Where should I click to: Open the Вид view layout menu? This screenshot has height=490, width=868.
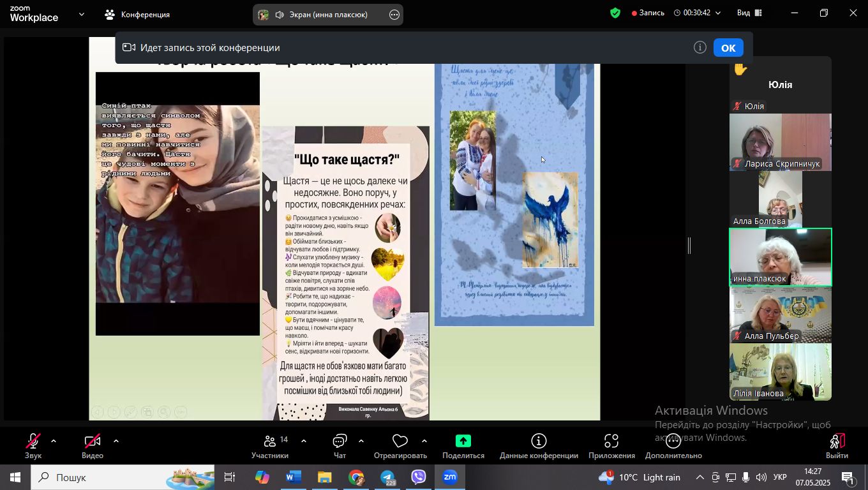coord(750,13)
